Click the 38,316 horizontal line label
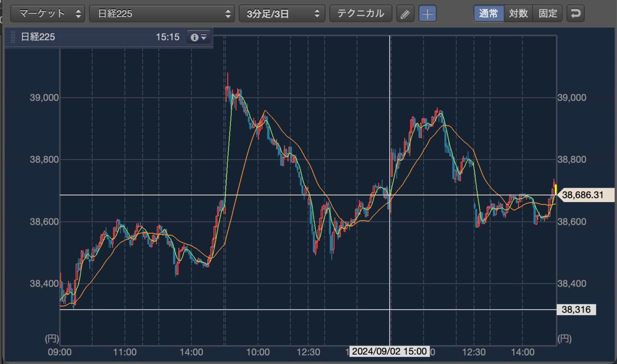 click(x=577, y=310)
